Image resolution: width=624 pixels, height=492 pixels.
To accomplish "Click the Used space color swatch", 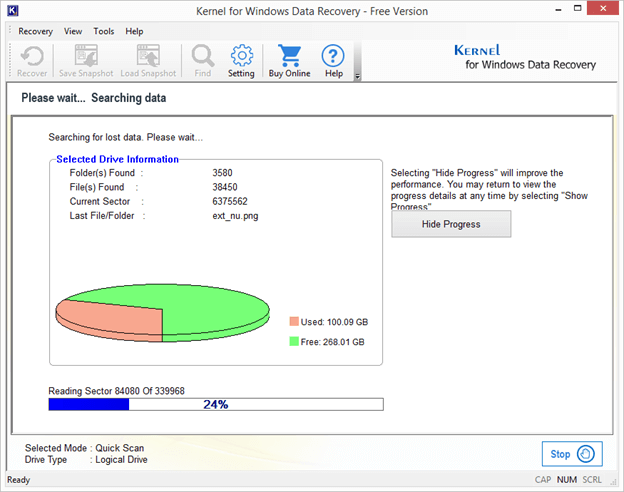I will [x=294, y=322].
